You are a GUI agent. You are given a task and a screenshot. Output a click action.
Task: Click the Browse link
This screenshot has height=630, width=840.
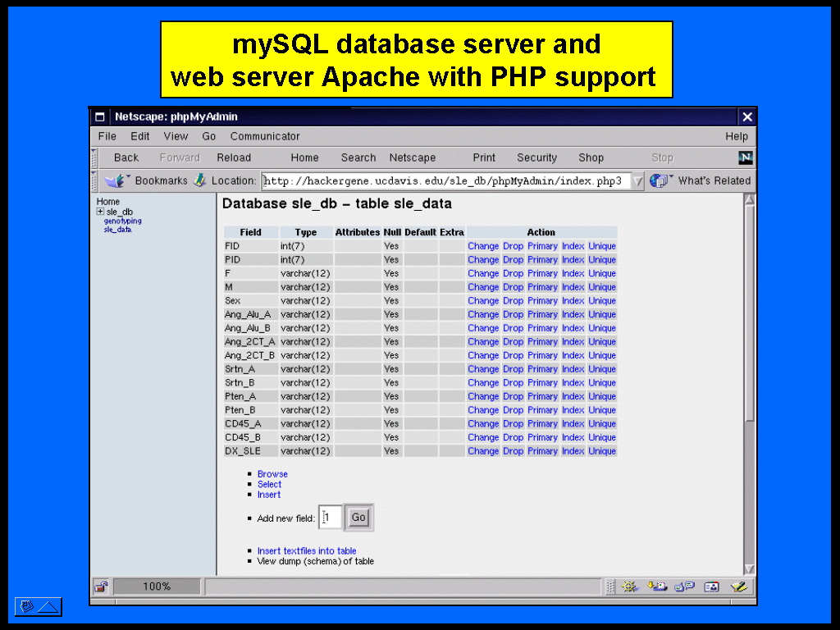click(272, 474)
